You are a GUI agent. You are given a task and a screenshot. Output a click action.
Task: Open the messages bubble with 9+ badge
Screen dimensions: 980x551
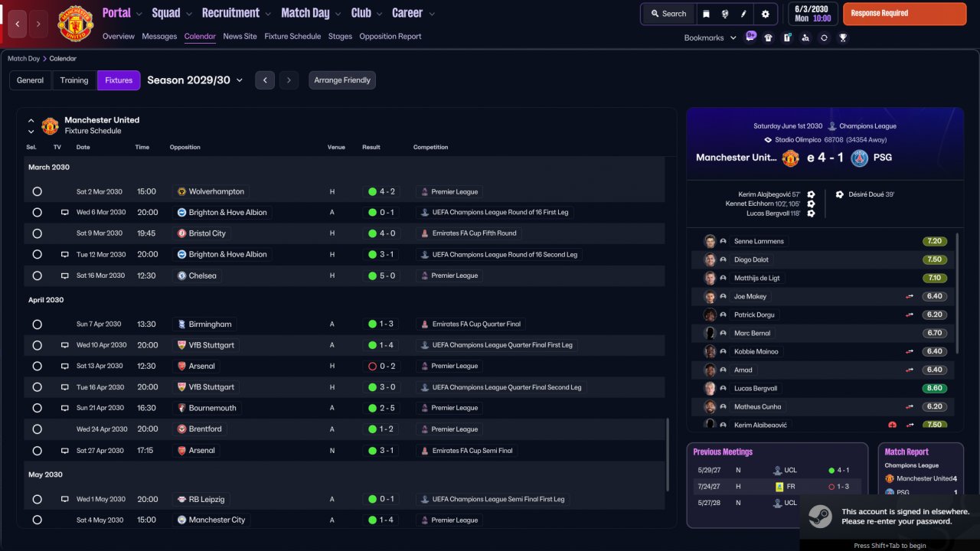coord(750,37)
